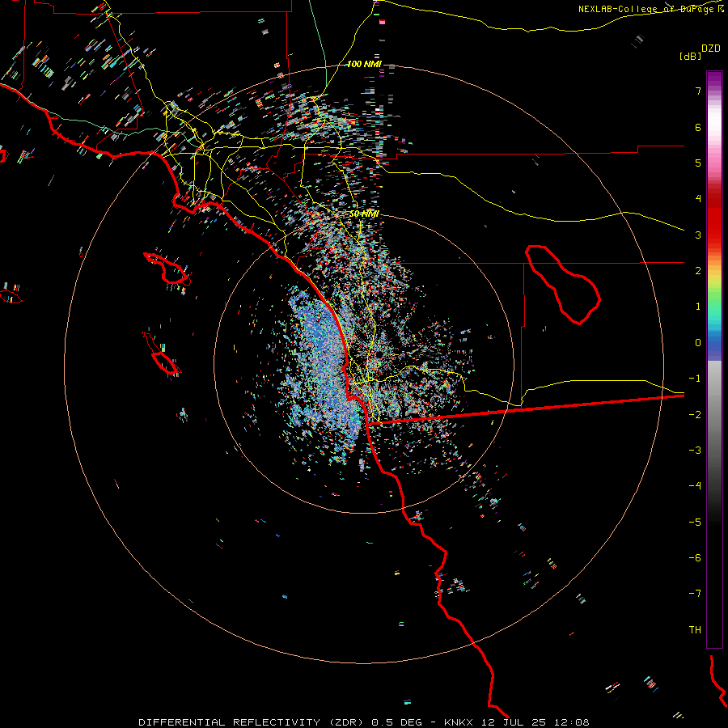Pick the red 3 dB band on color bar

(x=714, y=231)
